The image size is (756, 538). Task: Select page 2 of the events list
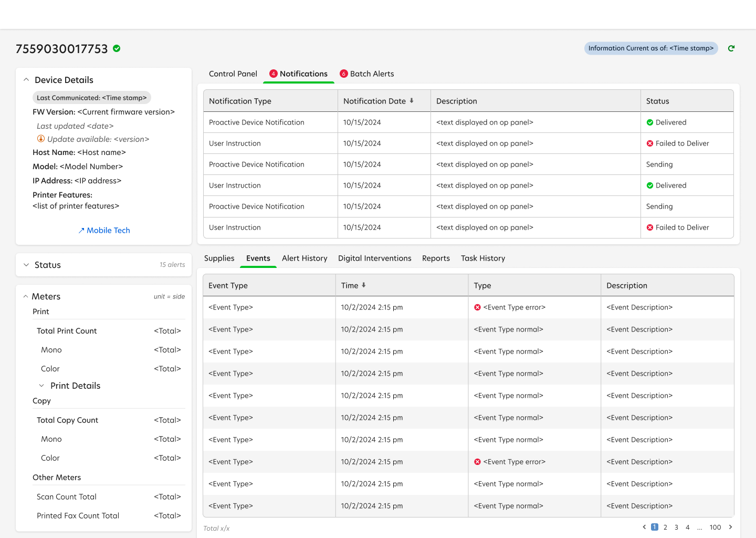tap(665, 527)
